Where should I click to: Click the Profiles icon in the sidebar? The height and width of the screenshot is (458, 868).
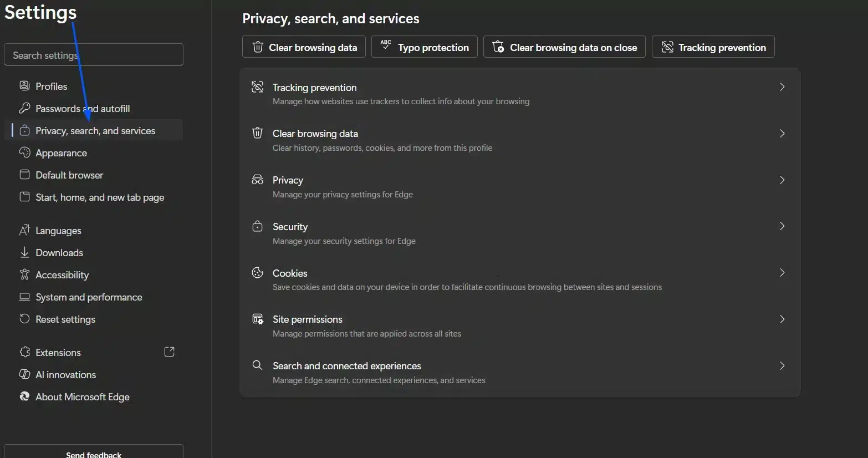pos(24,85)
